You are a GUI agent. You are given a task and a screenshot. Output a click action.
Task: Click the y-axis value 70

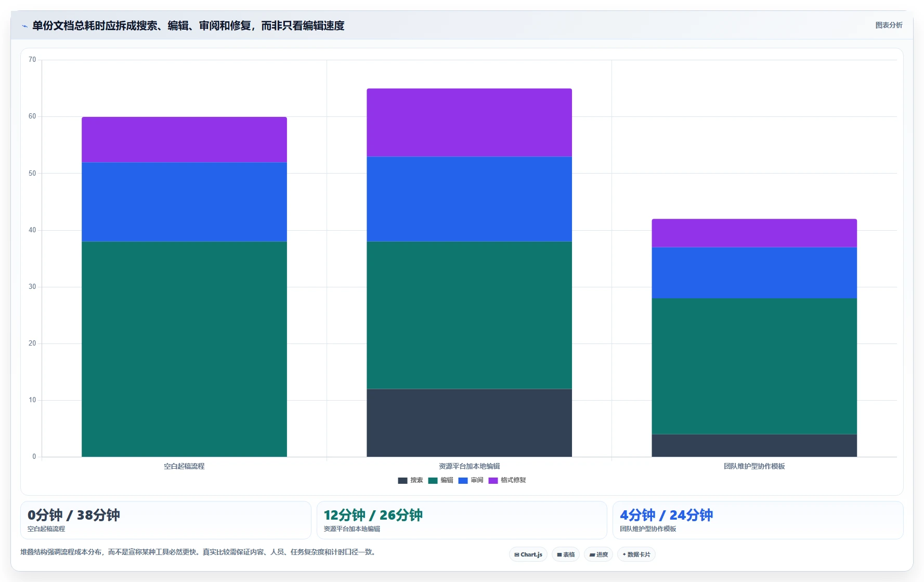[x=32, y=60]
